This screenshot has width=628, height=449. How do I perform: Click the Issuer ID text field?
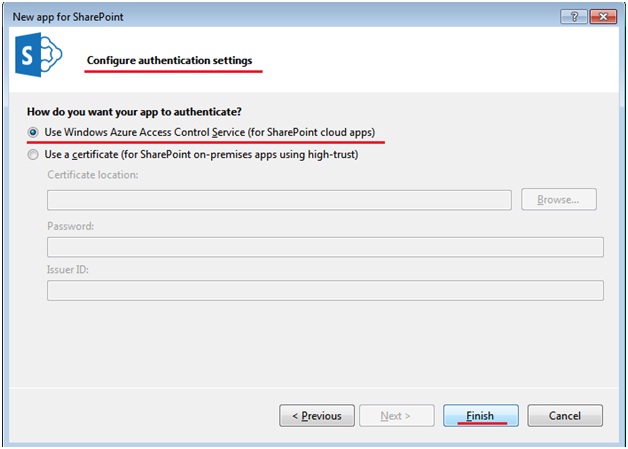(325, 290)
